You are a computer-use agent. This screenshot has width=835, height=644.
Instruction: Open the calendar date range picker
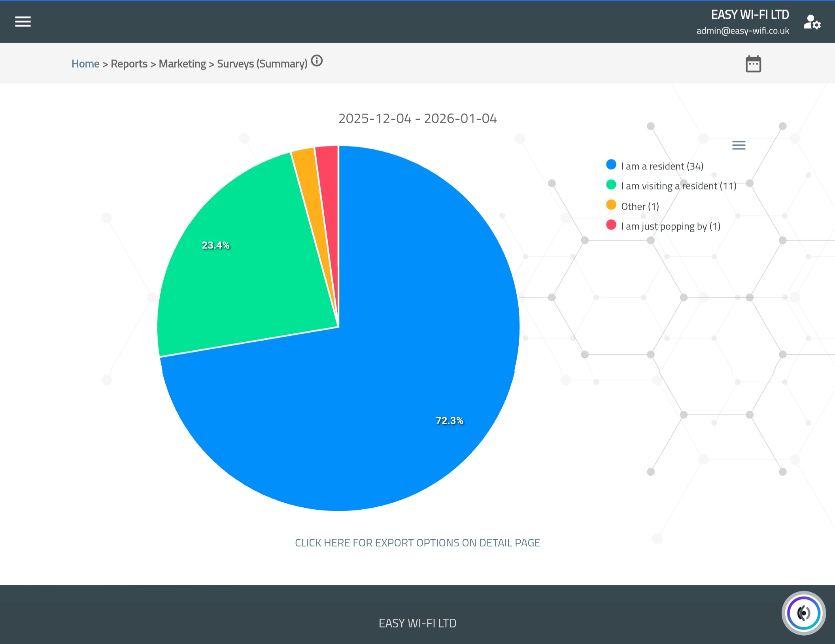(753, 64)
